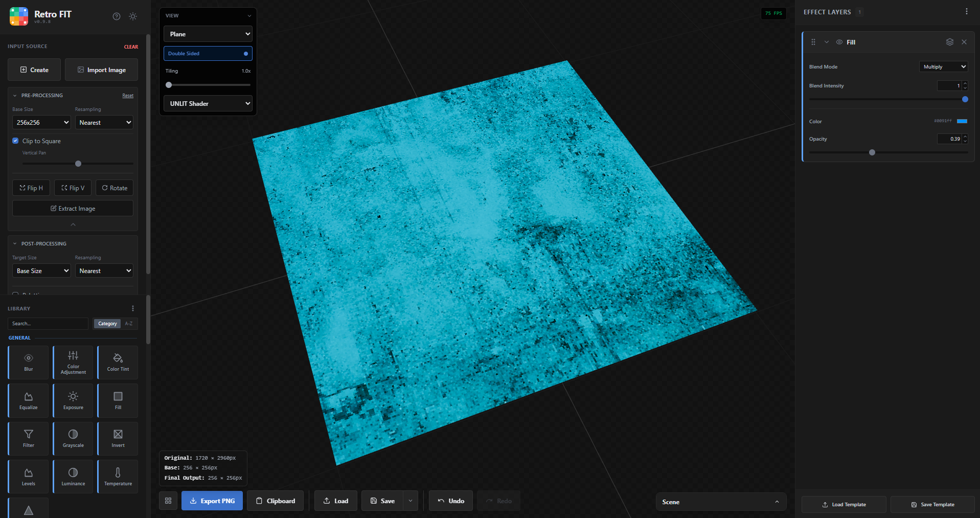Open the UNLIT Shader dropdown
Image resolution: width=980 pixels, height=518 pixels.
point(208,103)
